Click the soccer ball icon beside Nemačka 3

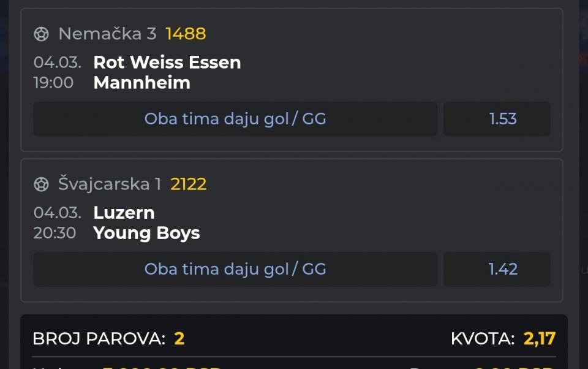41,34
